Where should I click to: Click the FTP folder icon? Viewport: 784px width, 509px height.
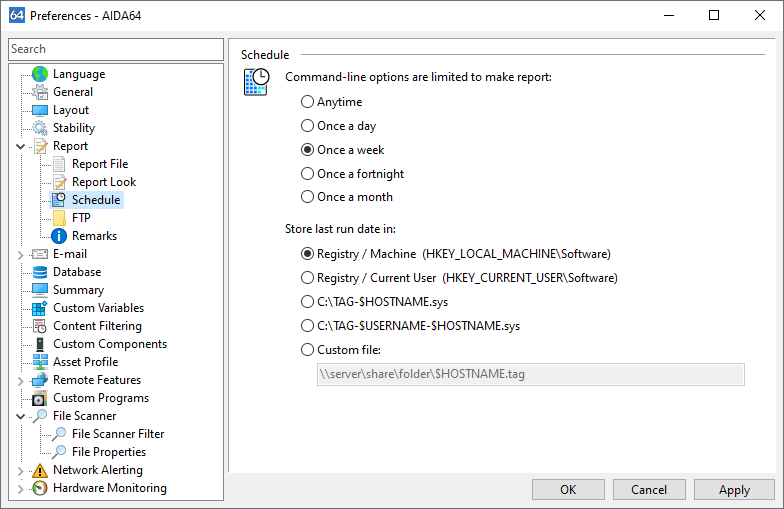tap(59, 218)
